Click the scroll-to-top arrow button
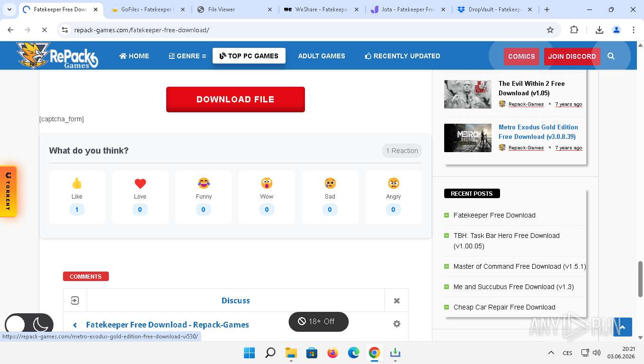644x364 pixels. [623, 327]
